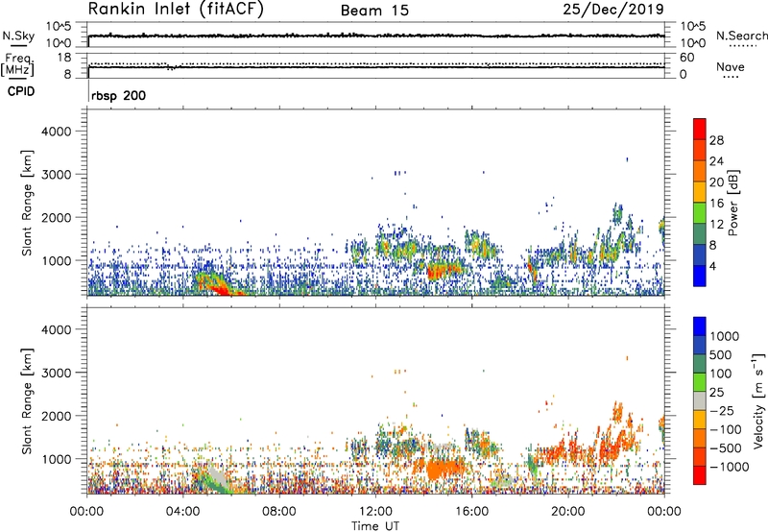
Task: Click the date '25/Dec/2019'
Action: tap(613, 9)
